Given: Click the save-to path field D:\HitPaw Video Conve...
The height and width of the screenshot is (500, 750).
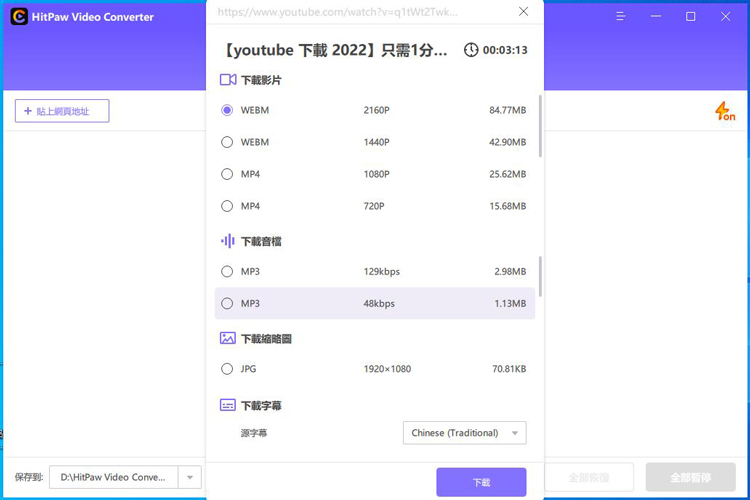Looking at the screenshot, I should point(114,477).
